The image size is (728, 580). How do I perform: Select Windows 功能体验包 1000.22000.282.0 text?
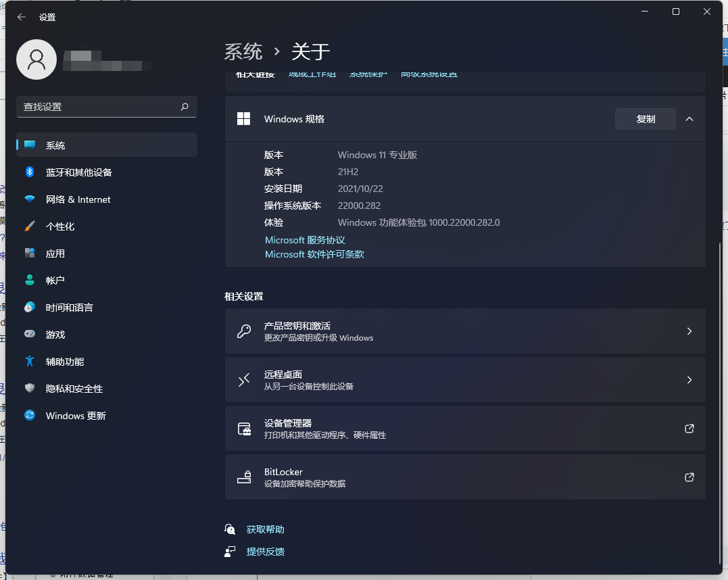419,222
